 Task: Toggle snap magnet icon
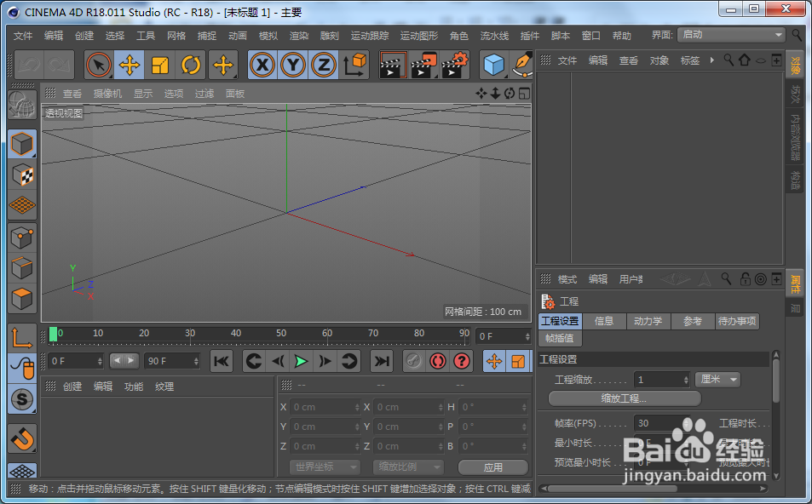coord(22,438)
